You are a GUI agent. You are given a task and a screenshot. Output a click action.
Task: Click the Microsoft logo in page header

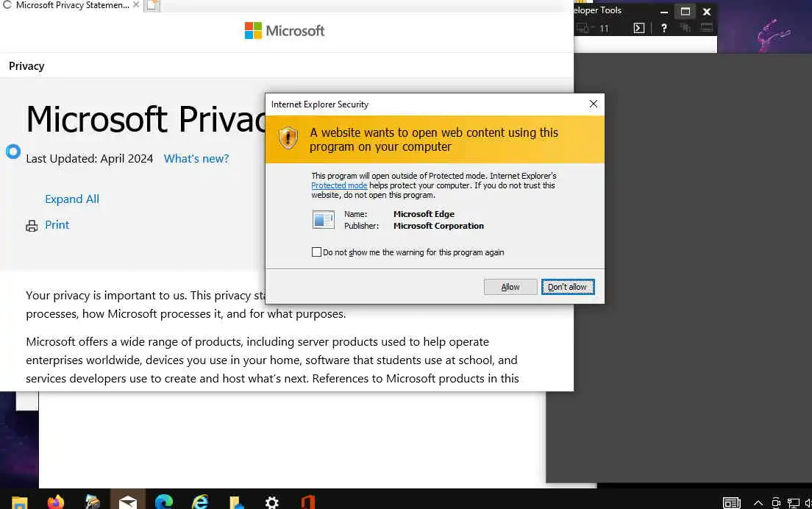[x=285, y=31]
